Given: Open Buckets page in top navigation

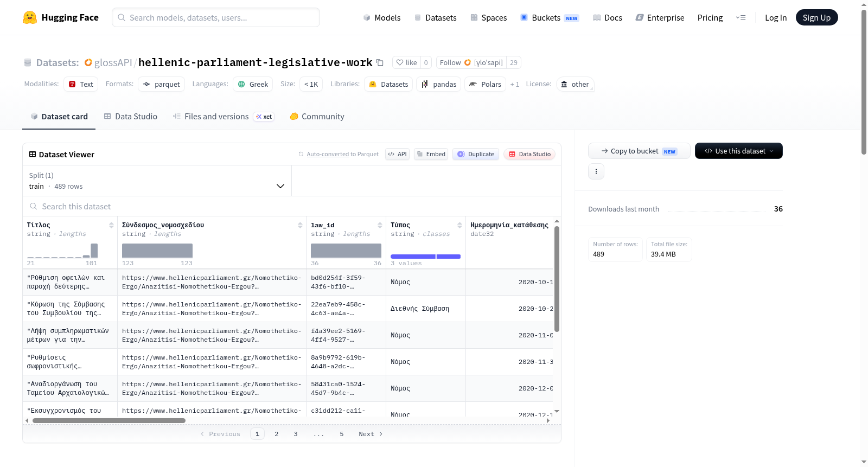Looking at the screenshot, I should click(550, 17).
